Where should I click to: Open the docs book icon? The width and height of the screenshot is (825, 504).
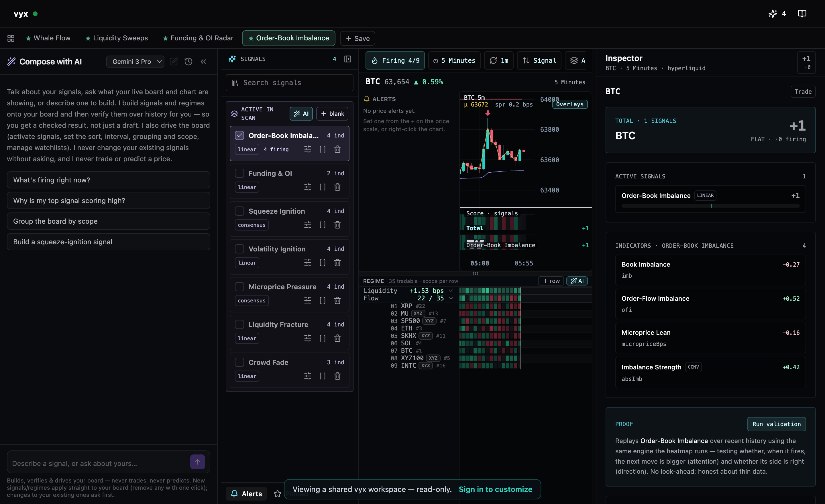coord(802,14)
